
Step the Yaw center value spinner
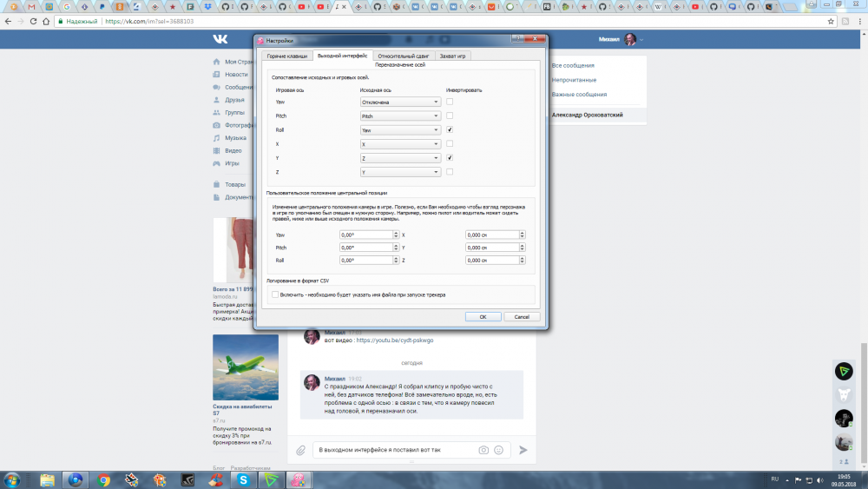[396, 235]
